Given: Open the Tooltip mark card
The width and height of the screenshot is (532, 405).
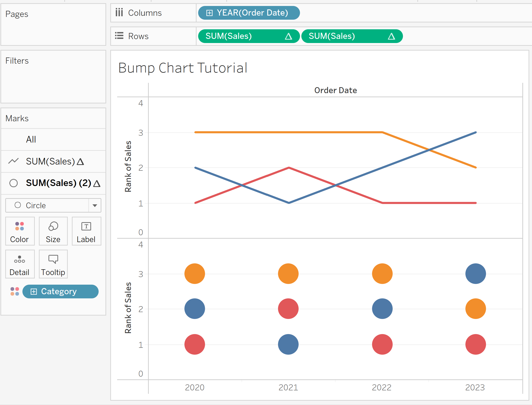Looking at the screenshot, I should (53, 264).
